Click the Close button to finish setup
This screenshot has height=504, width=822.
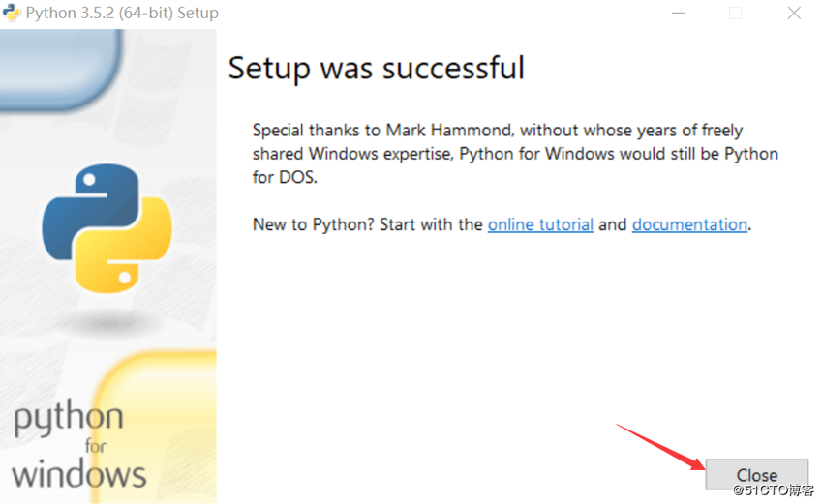pos(756,475)
